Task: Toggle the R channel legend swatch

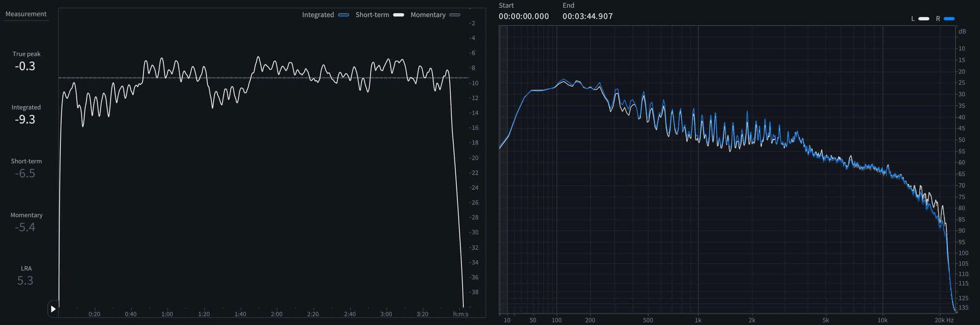Action: [949, 19]
